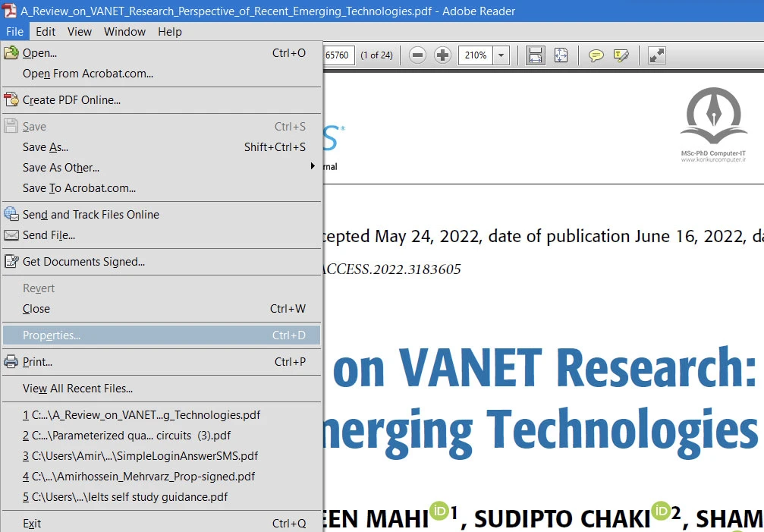Click the 210% zoom value field
The width and height of the screenshot is (764, 532).
[476, 55]
